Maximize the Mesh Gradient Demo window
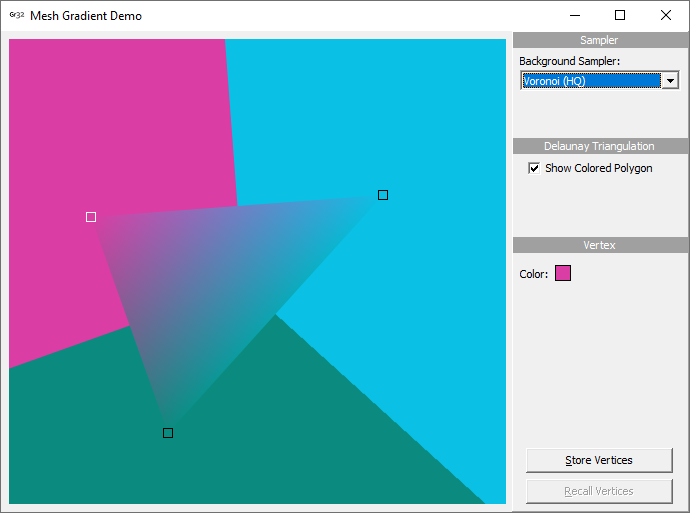The image size is (690, 513). pos(620,15)
